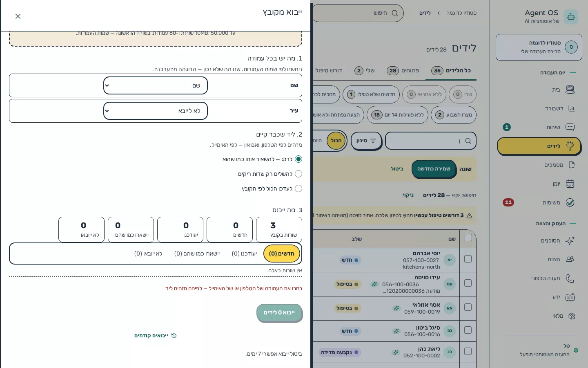Open הצוות people icon
Image resolution: width=588 pixels, height=368 pixels.
(570, 259)
